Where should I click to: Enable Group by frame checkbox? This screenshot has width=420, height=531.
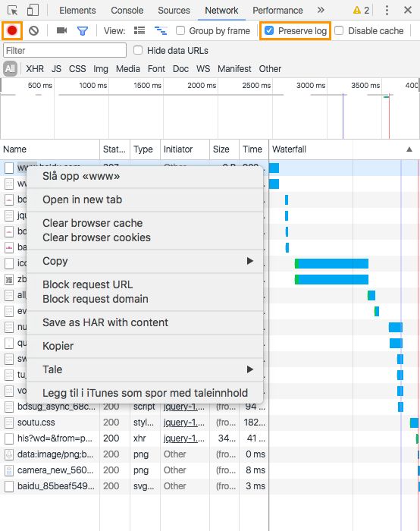click(x=180, y=31)
